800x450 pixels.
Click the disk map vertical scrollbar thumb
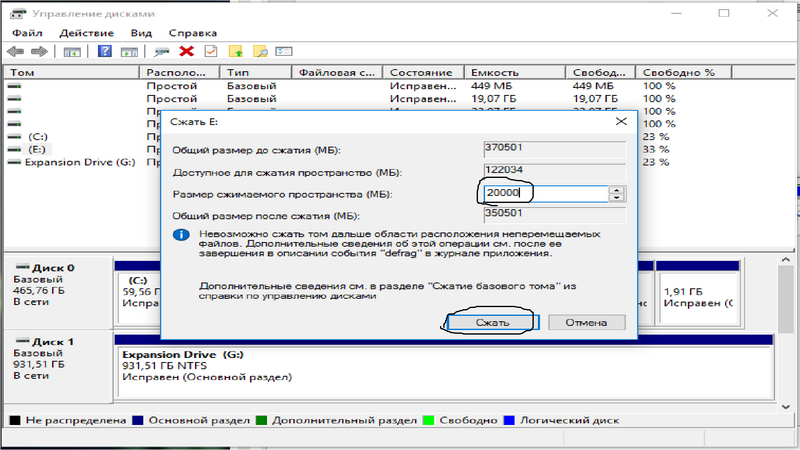786,299
